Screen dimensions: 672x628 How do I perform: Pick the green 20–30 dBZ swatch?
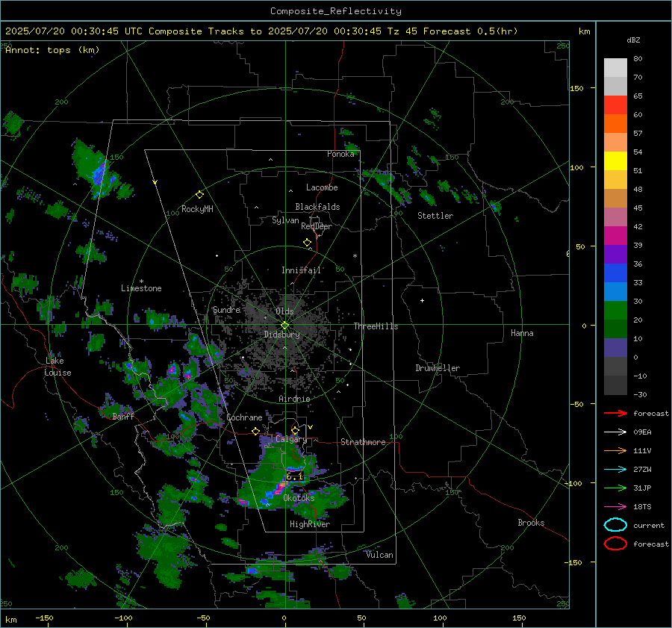click(x=615, y=311)
